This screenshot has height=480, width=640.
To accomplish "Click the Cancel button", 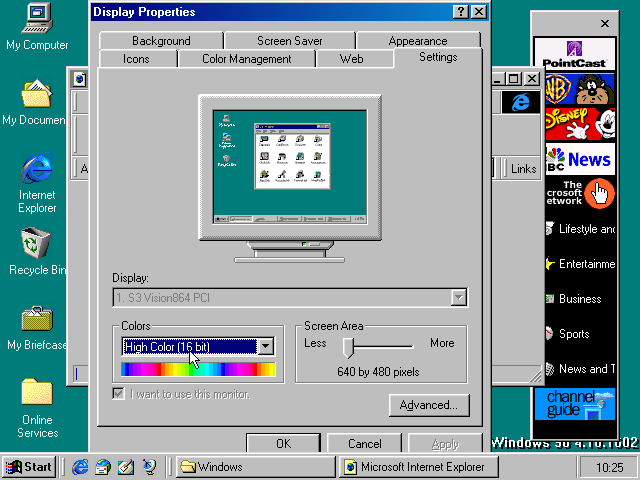I will coord(364,443).
